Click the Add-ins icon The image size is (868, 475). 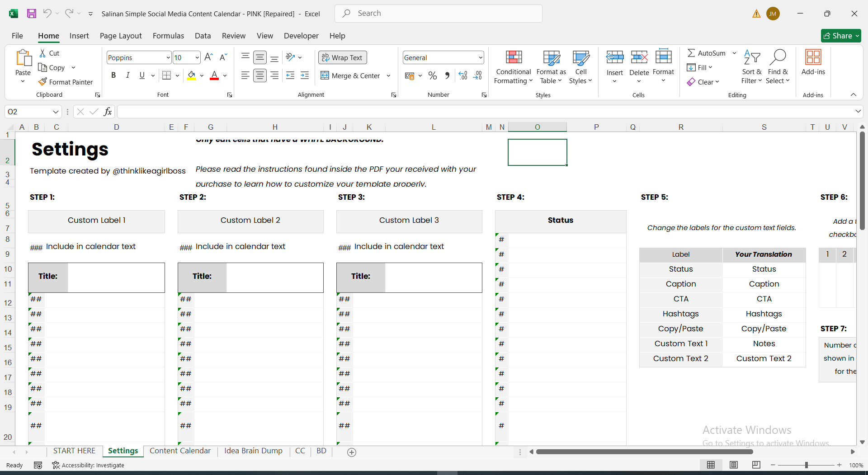point(813,57)
